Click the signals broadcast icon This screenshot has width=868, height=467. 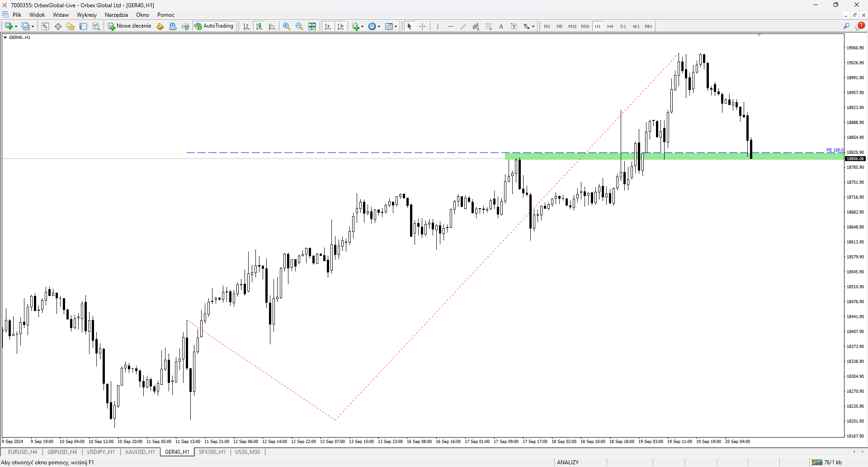[185, 26]
